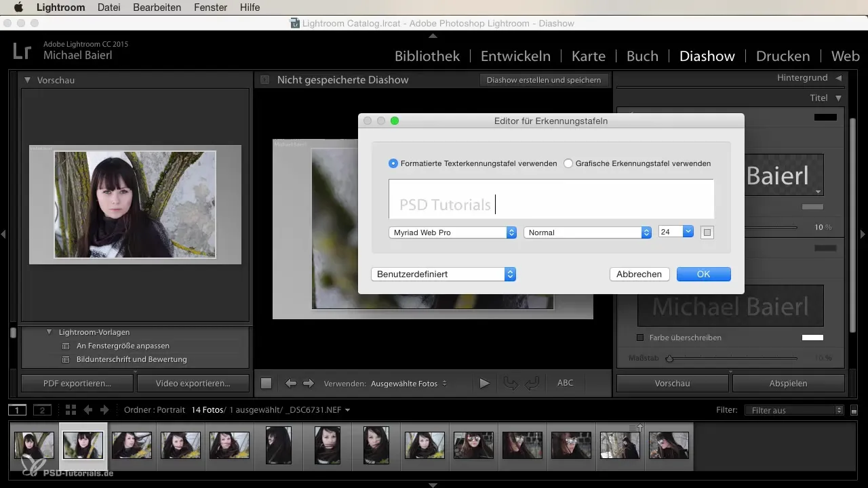Add ABC text overlay to slide
Image resolution: width=868 pixels, height=488 pixels.
(x=565, y=383)
